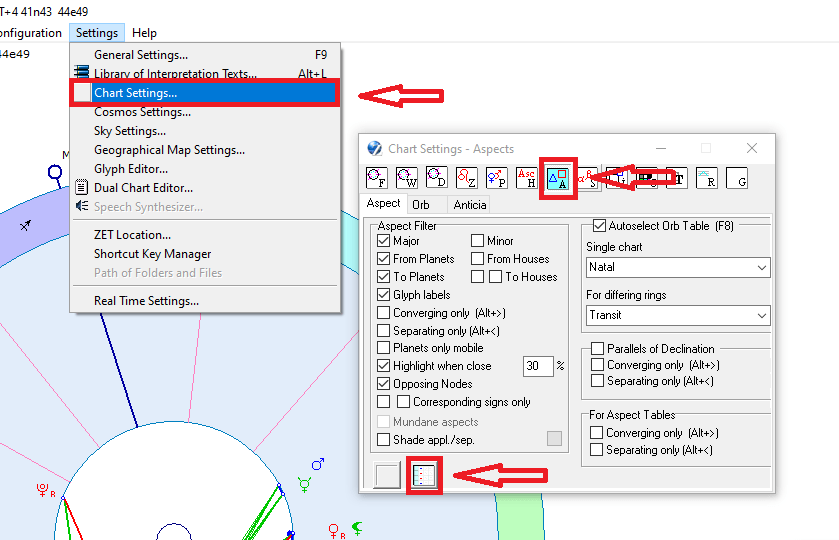The width and height of the screenshot is (839, 540).
Task: Click the Shade appl./sep. color swatch
Action: click(554, 438)
